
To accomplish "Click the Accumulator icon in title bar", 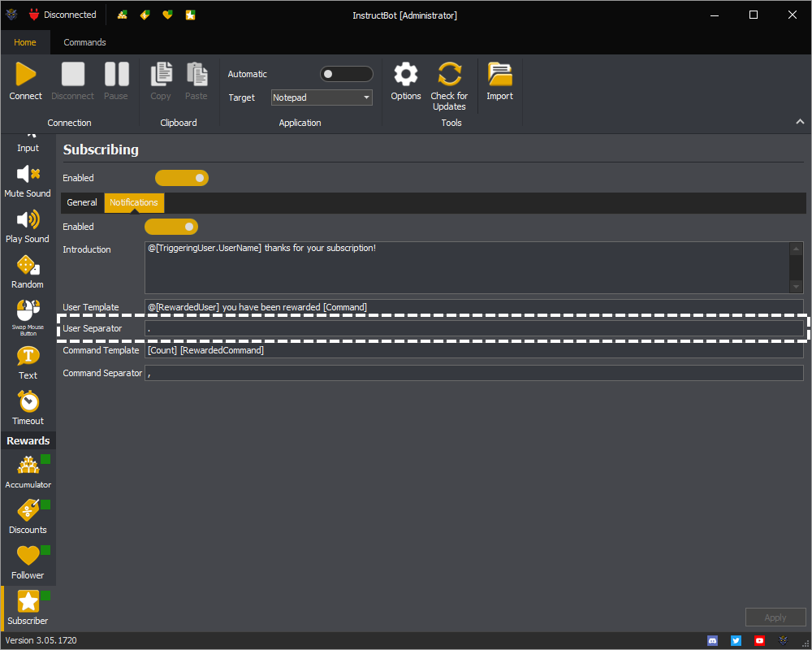I will click(123, 15).
